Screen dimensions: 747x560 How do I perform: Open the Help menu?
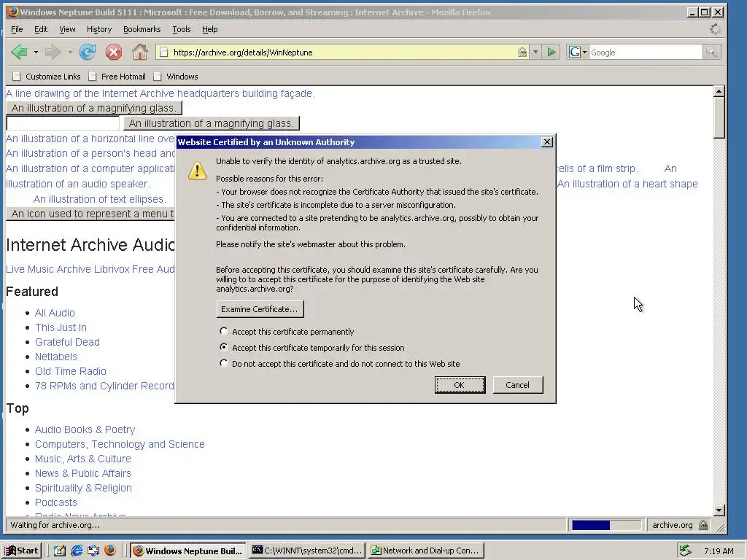coord(209,29)
